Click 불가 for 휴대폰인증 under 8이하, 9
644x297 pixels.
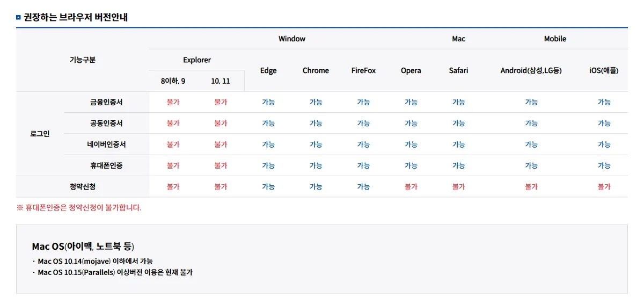tap(173, 165)
